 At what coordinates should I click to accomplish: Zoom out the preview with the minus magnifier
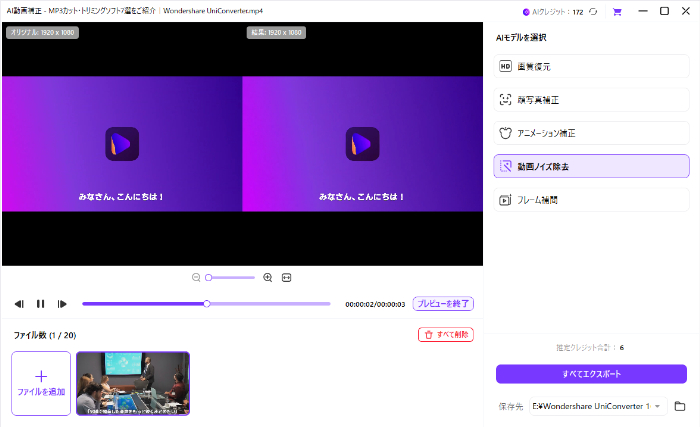[x=196, y=277]
